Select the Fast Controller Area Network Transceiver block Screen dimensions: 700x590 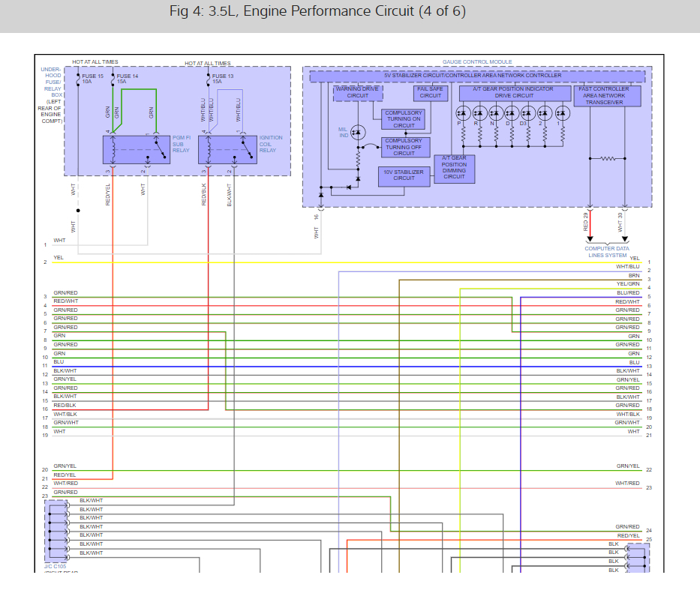click(608, 95)
